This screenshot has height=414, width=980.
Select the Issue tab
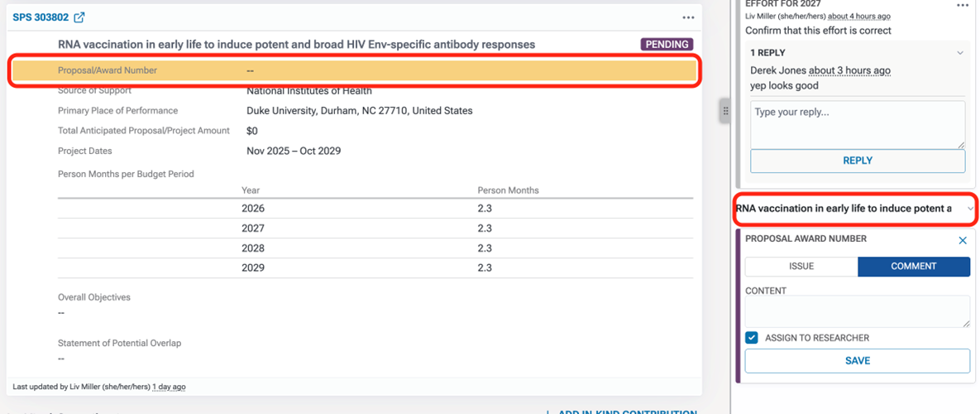pos(801,267)
